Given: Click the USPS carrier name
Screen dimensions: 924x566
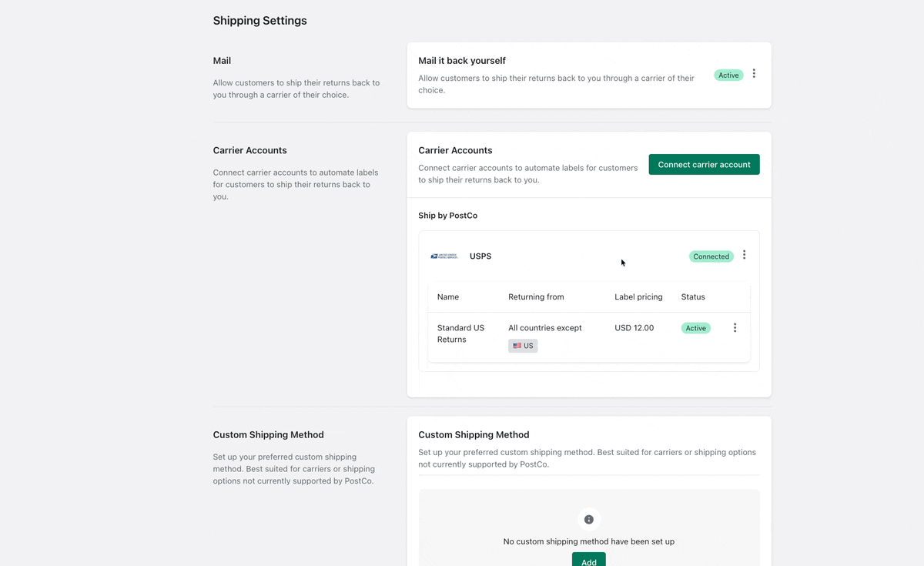Looking at the screenshot, I should [x=480, y=256].
